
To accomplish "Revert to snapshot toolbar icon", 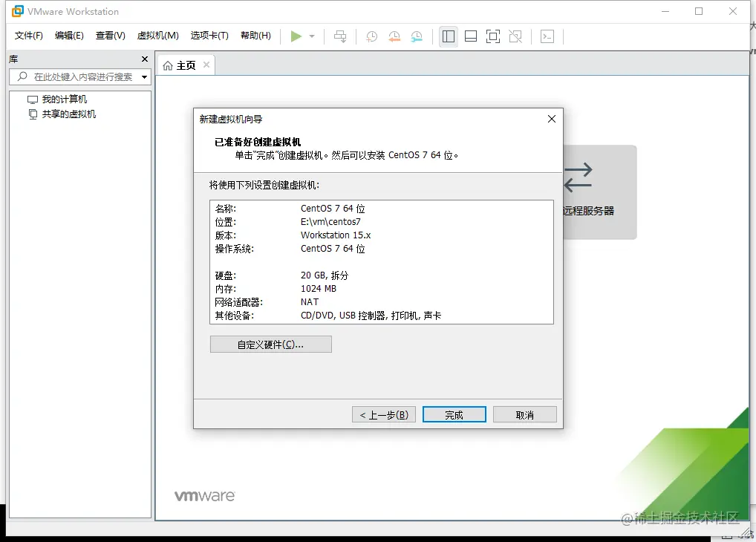I will [x=394, y=36].
